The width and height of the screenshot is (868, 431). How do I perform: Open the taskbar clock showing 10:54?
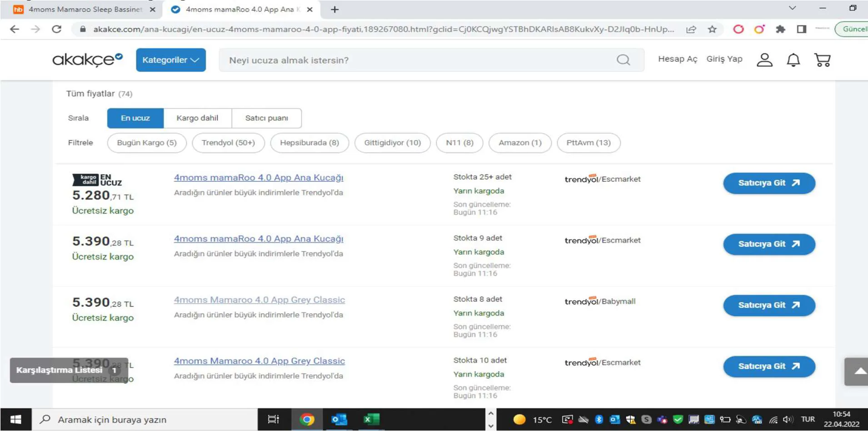tap(842, 419)
